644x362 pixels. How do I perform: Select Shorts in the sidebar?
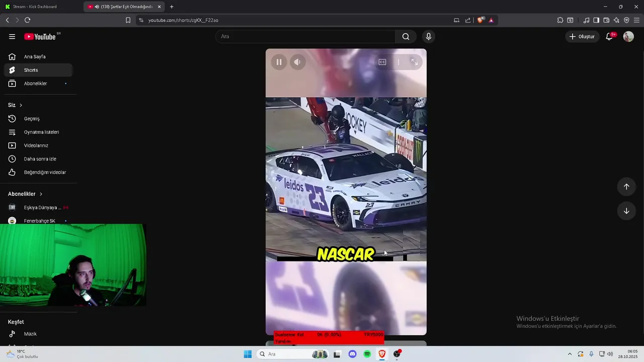(38, 70)
